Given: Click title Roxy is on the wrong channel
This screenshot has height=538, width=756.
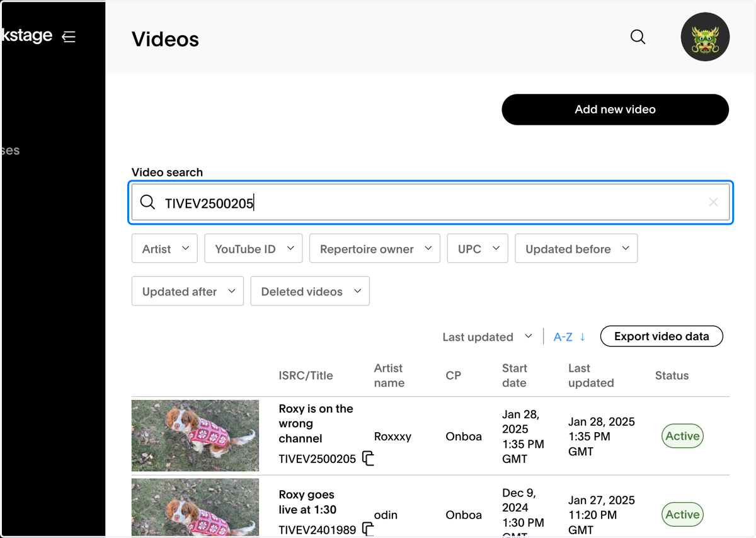Looking at the screenshot, I should [316, 423].
